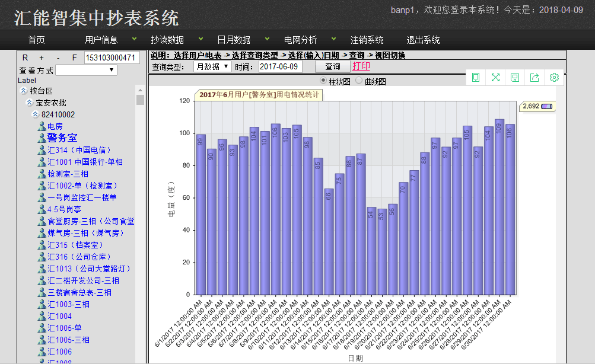This screenshot has width=595, height=364.
Task: Click the green fullscreen arrows icon
Action: tap(495, 78)
